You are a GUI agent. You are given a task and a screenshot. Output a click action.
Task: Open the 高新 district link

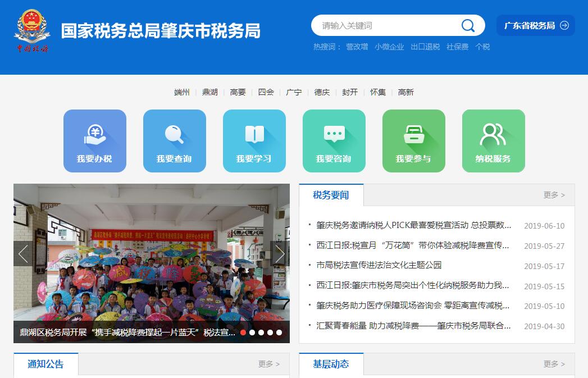405,92
